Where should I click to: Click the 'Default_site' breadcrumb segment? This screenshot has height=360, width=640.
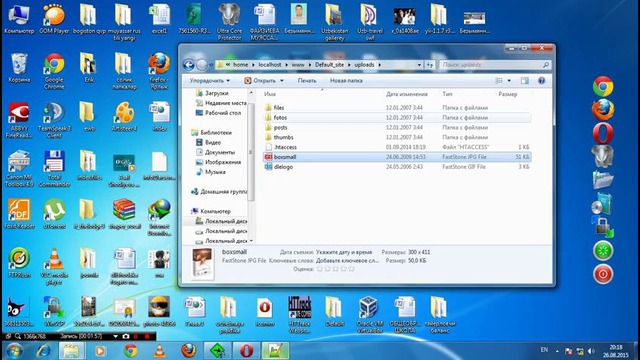[x=329, y=64]
